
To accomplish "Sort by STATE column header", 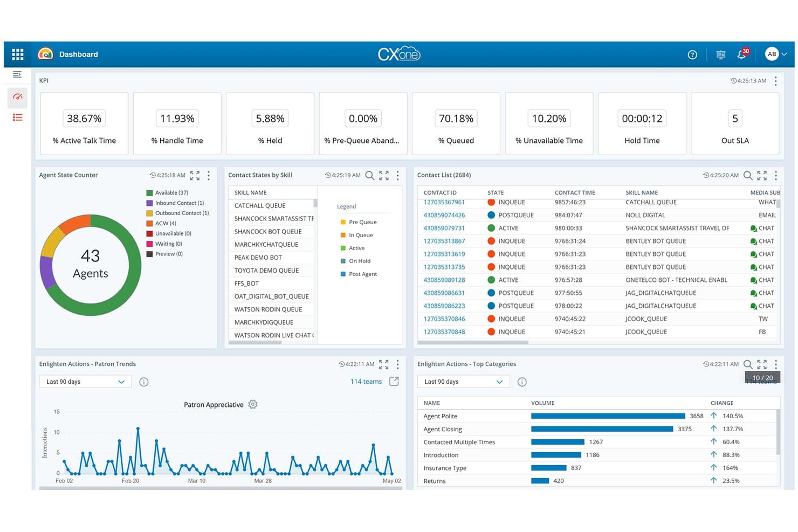I will pos(496,192).
